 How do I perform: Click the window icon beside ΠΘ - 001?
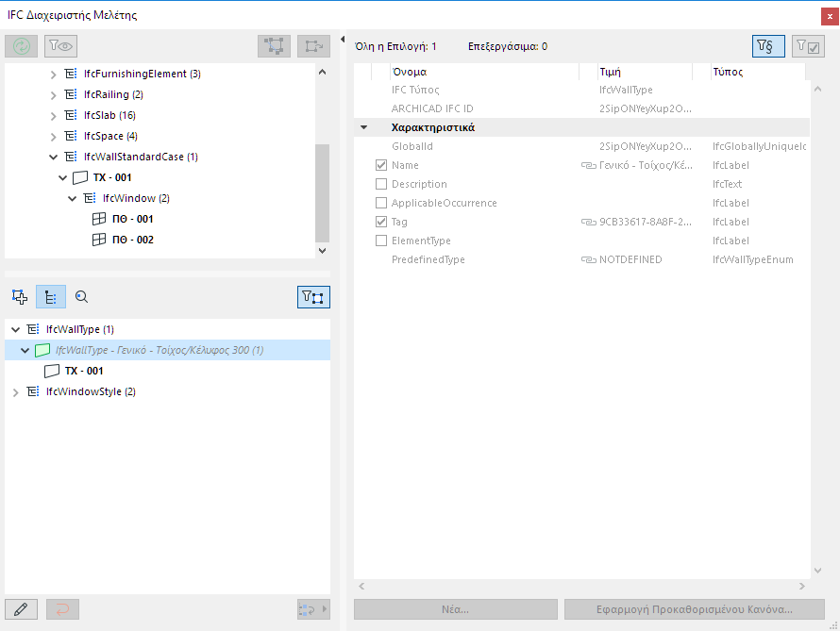[x=99, y=219]
